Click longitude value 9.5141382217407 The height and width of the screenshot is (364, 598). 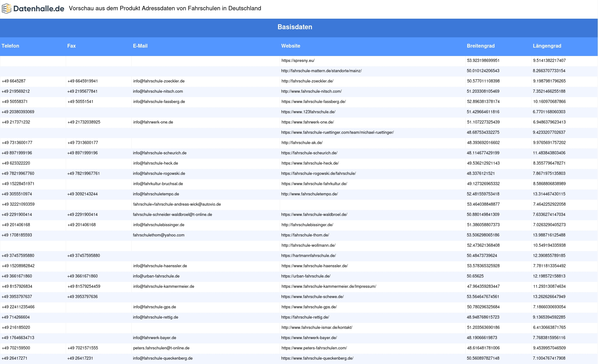pyautogui.click(x=549, y=61)
